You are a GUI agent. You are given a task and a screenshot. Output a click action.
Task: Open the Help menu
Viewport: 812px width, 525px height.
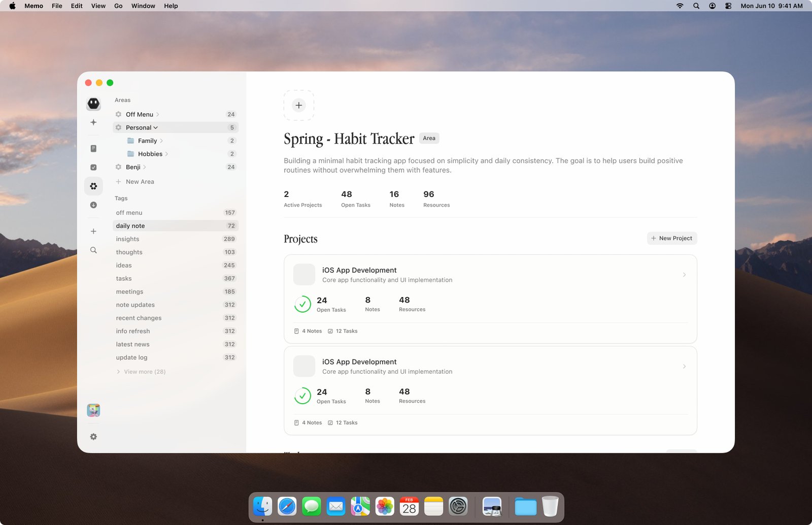pos(171,6)
